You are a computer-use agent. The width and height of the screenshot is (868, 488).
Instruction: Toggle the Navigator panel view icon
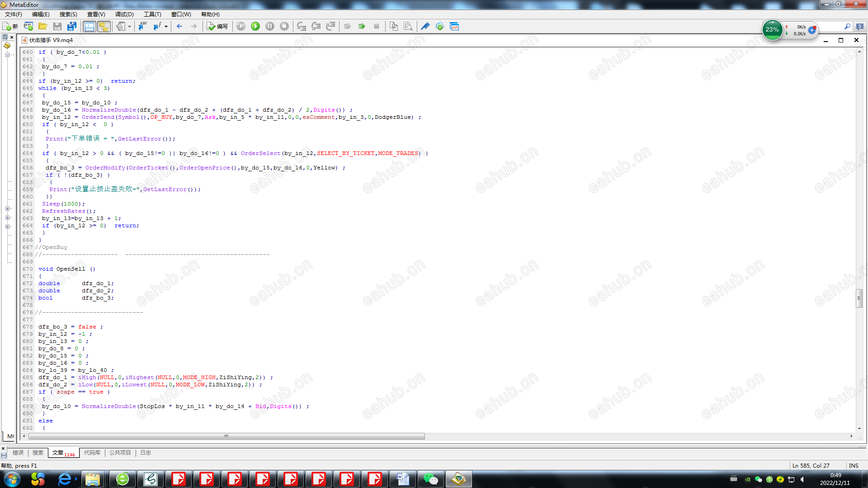(x=90, y=26)
